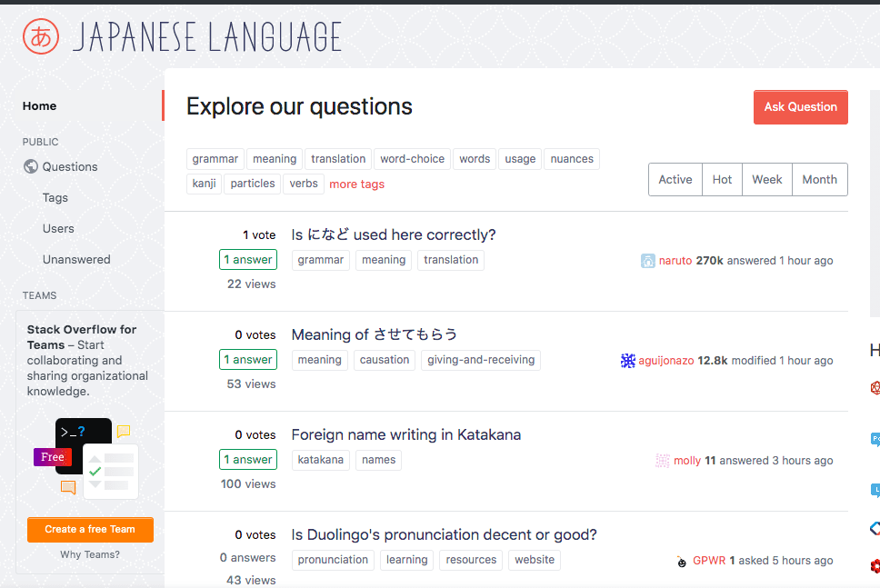The image size is (880, 588).
Task: Click the circular あ Japanese Language logo
Action: pyautogui.click(x=40, y=36)
